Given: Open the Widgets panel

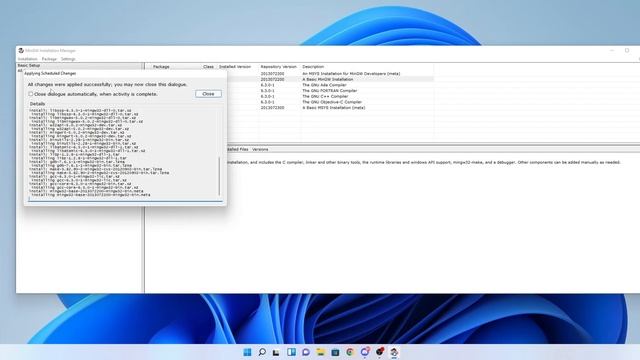Looking at the screenshot, I should (x=291, y=352).
